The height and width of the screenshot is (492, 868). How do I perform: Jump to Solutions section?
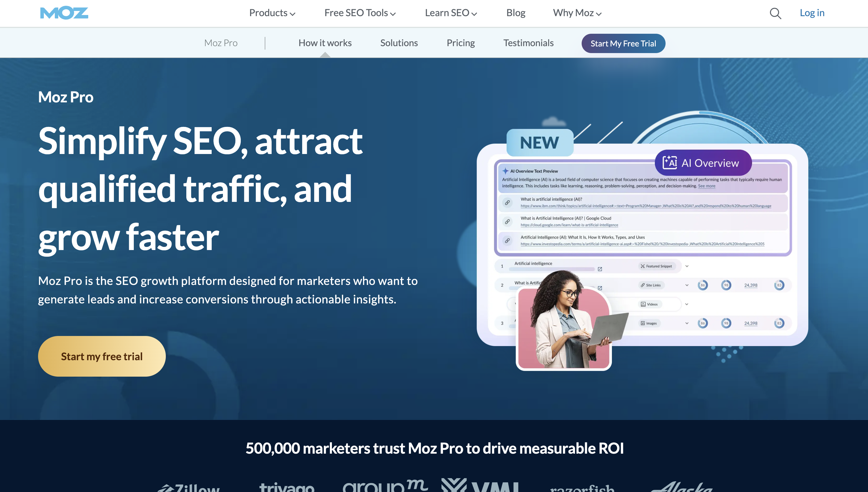(399, 43)
